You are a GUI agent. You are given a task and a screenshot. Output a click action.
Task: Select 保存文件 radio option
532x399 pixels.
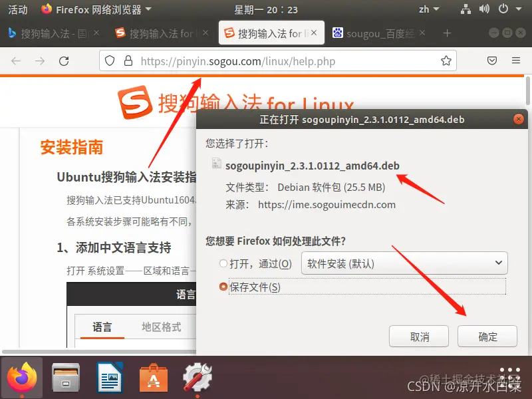tap(223, 287)
